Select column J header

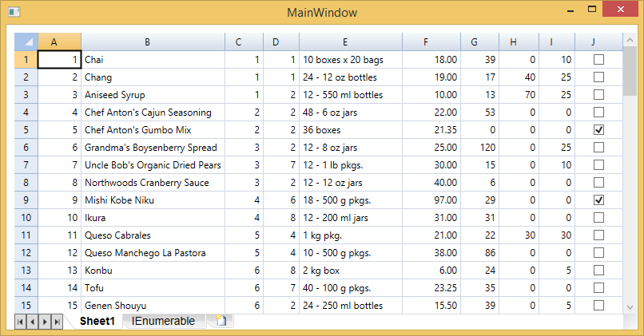[x=598, y=42]
